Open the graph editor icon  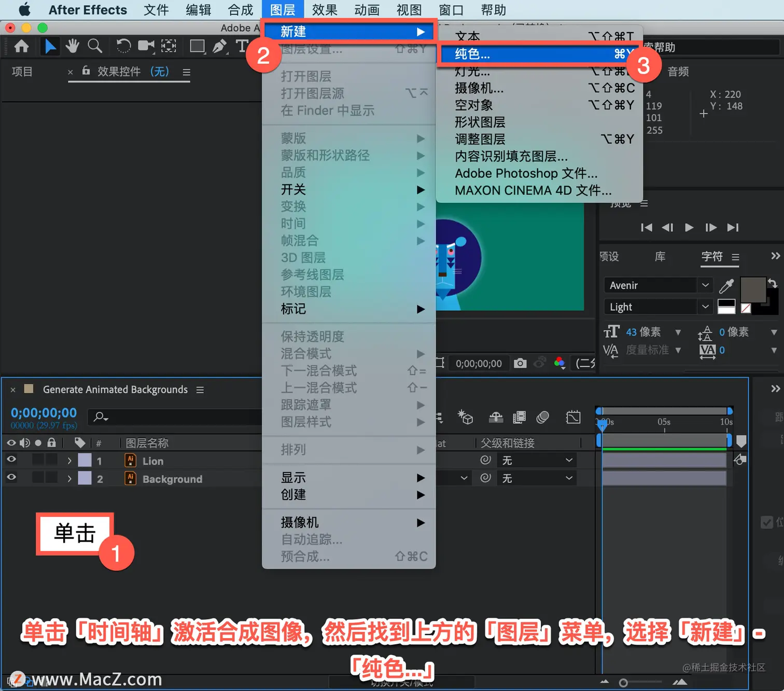573,417
